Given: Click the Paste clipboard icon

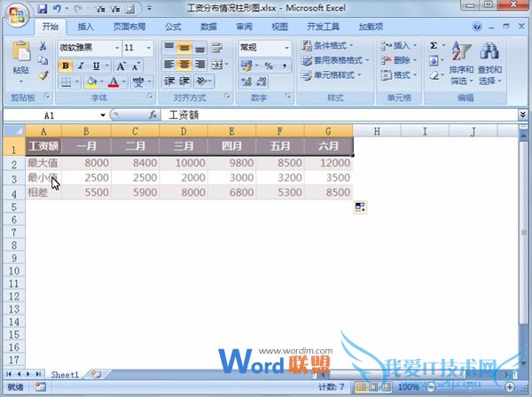Looking at the screenshot, I should pyautogui.click(x=21, y=51).
